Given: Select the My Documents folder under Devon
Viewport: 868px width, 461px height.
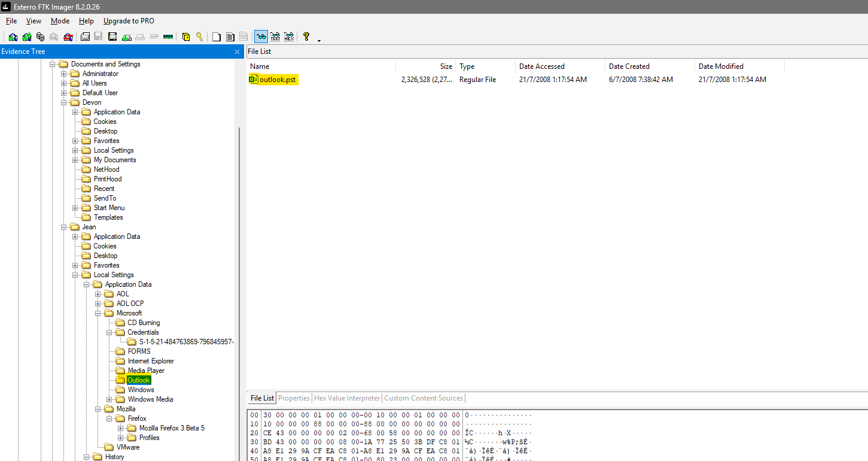Looking at the screenshot, I should tap(115, 160).
